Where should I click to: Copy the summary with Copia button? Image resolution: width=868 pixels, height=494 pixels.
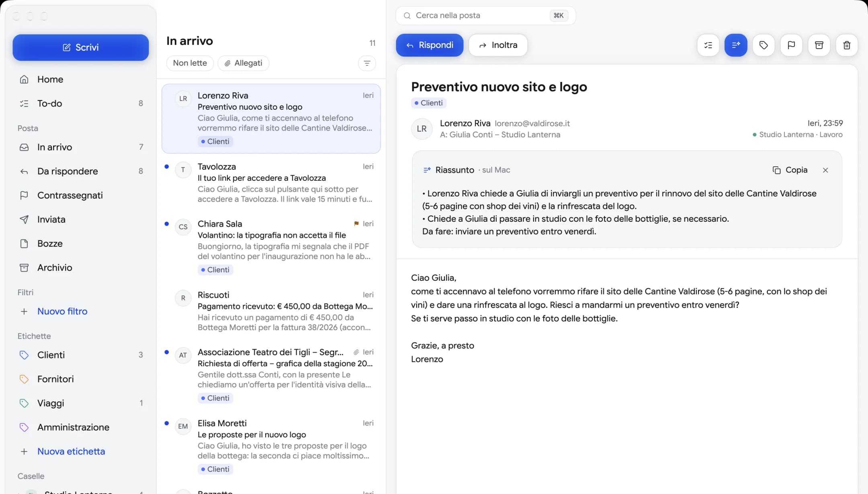point(790,170)
